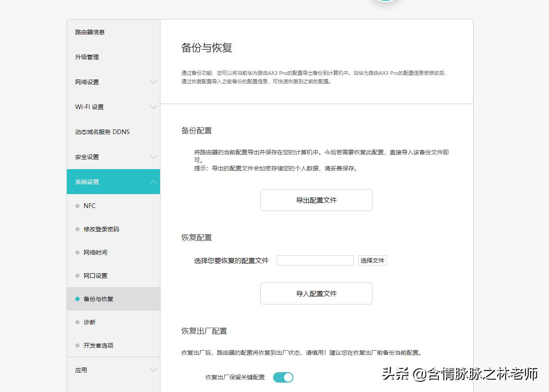This screenshot has height=392, width=549.
Task: Expand the 网络设置 menu chevron
Action: click(154, 82)
